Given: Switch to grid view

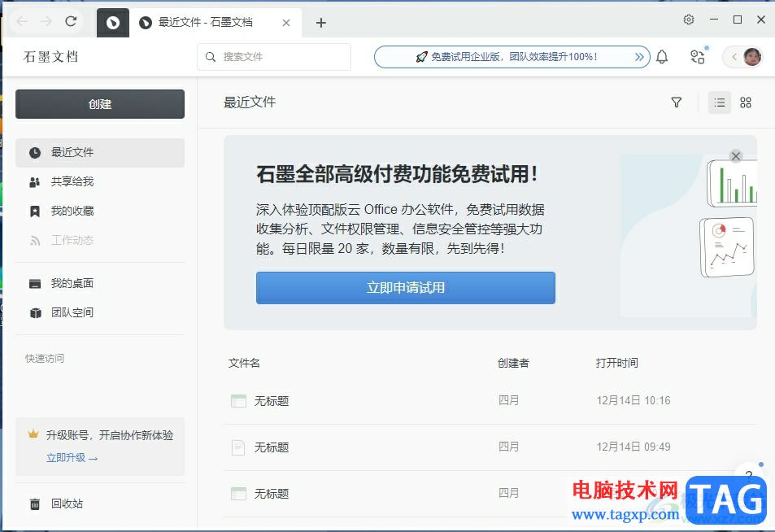Looking at the screenshot, I should point(746,102).
